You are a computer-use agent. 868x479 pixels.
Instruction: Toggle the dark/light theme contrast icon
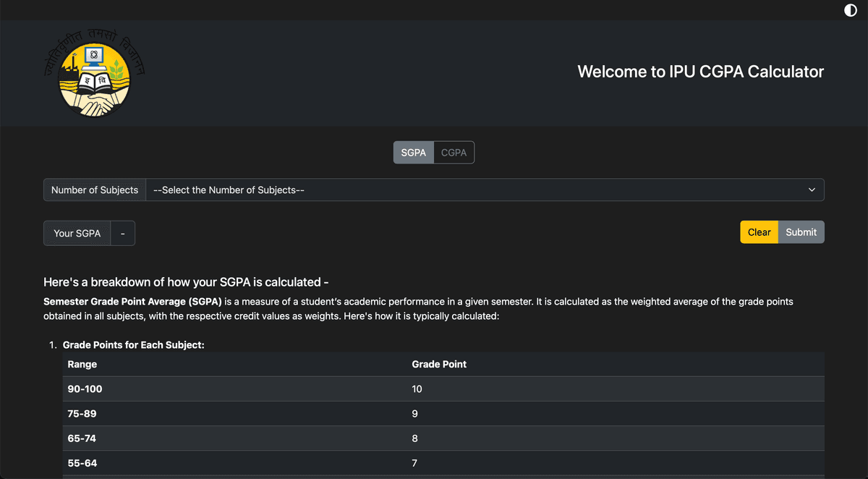click(x=851, y=10)
